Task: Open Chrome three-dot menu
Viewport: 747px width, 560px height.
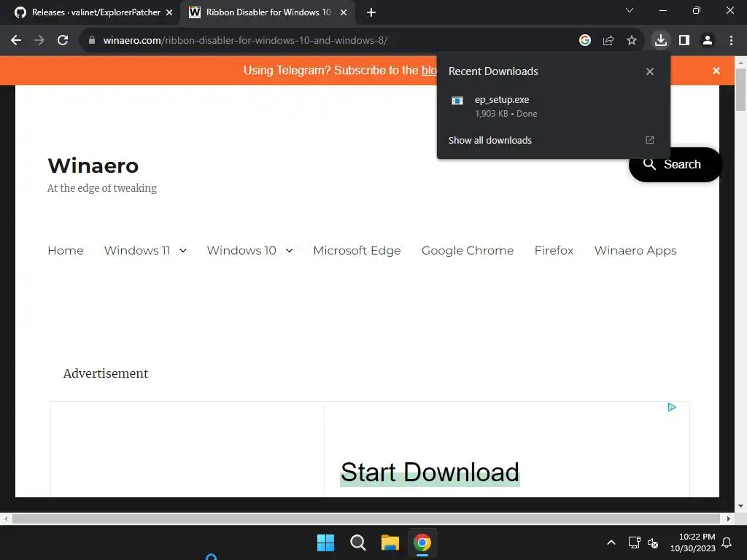Action: coord(731,41)
